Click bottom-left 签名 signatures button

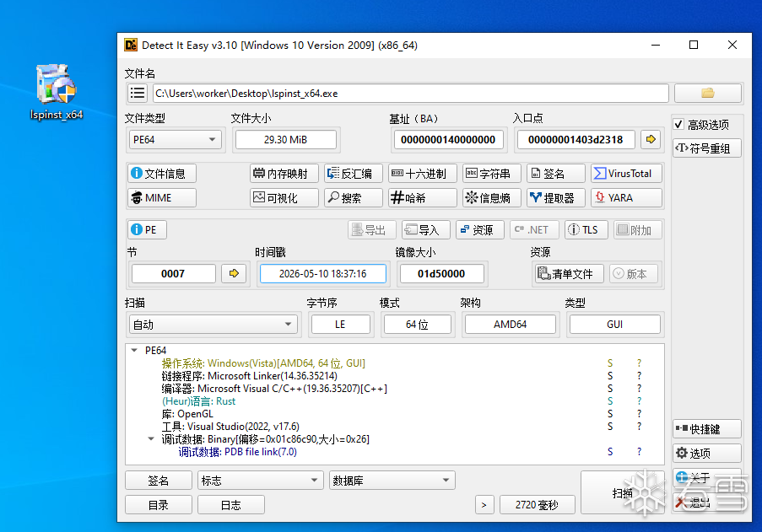159,481
